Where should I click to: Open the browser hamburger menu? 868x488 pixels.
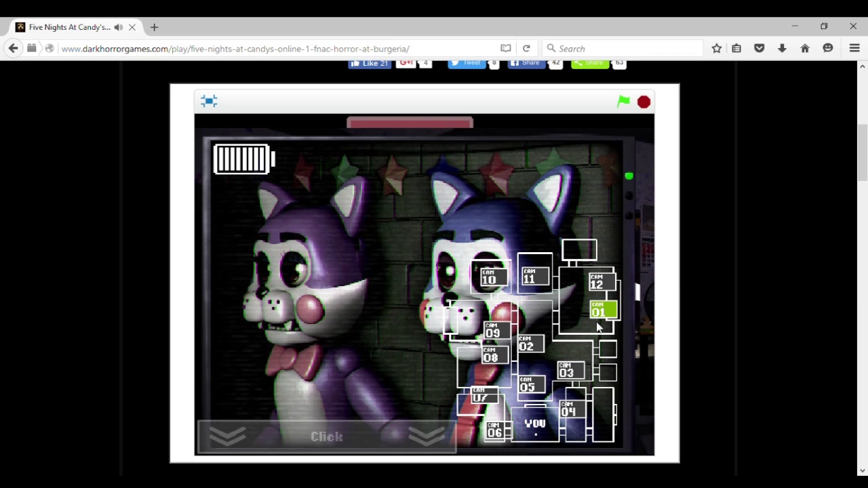click(x=854, y=48)
